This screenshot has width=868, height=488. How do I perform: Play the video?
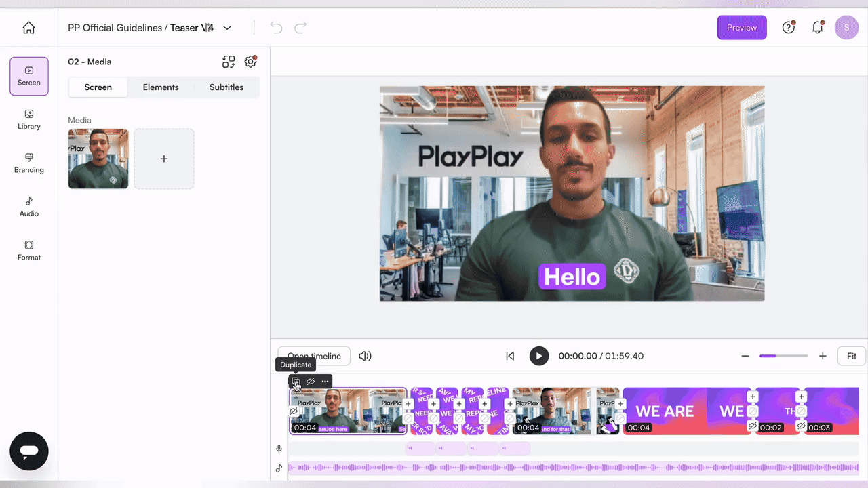pos(539,356)
